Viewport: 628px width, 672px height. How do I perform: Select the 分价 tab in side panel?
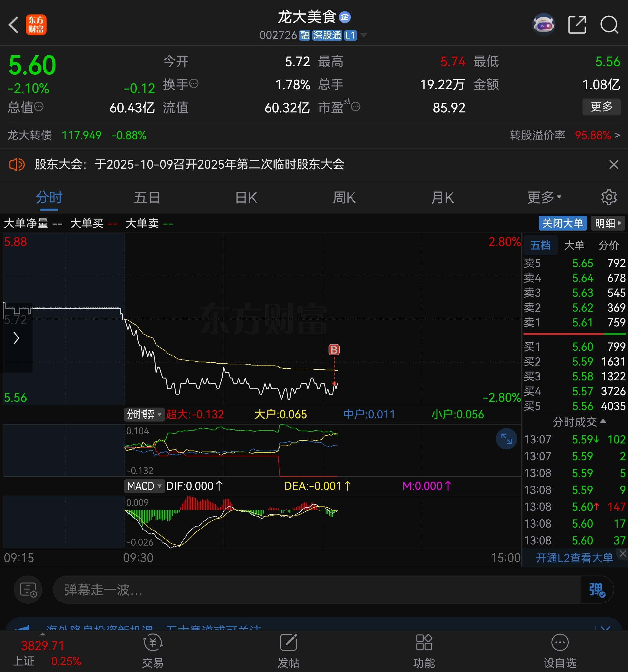coord(609,245)
